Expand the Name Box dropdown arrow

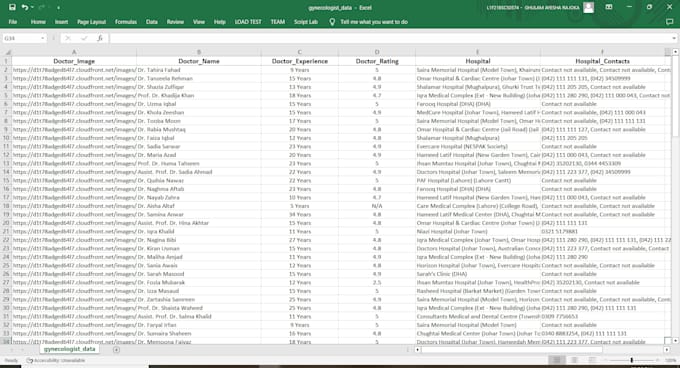point(42,38)
